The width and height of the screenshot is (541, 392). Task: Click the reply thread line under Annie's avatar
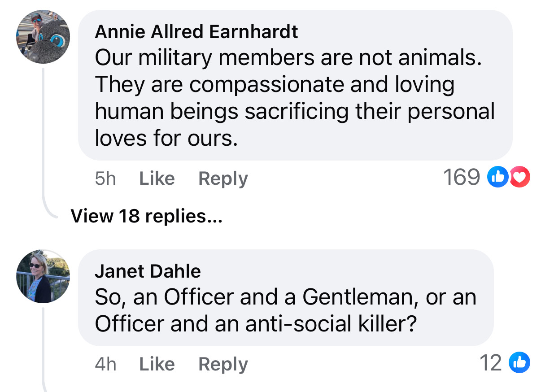[x=43, y=135]
